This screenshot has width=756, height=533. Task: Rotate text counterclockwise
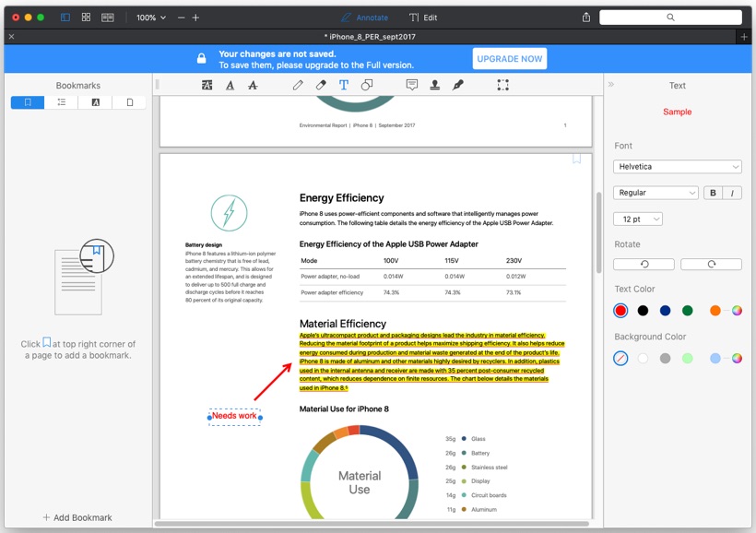click(x=644, y=264)
